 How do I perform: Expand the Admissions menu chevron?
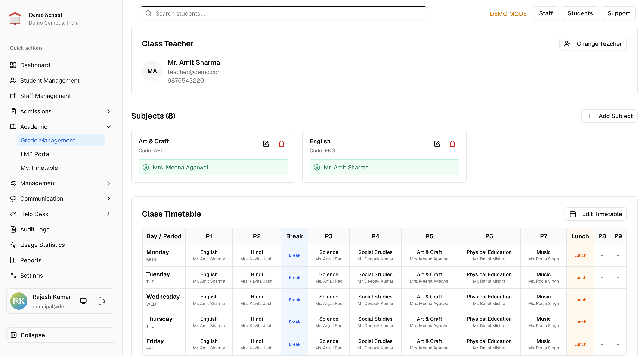108,111
